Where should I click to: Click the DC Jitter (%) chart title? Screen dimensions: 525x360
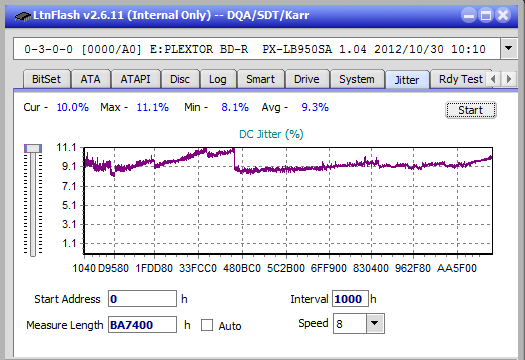tap(271, 134)
